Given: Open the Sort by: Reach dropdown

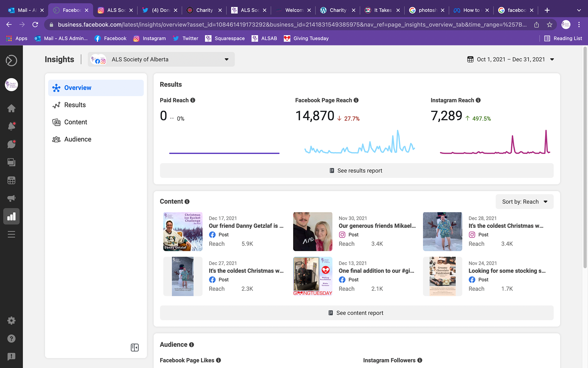Looking at the screenshot, I should pos(524,201).
